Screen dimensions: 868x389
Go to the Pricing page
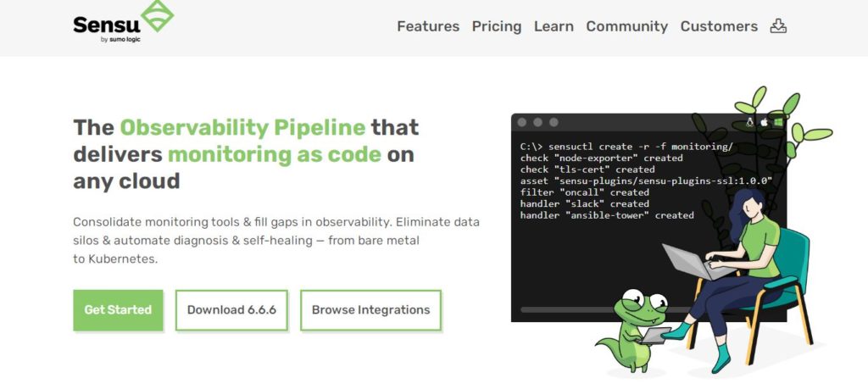click(x=497, y=26)
